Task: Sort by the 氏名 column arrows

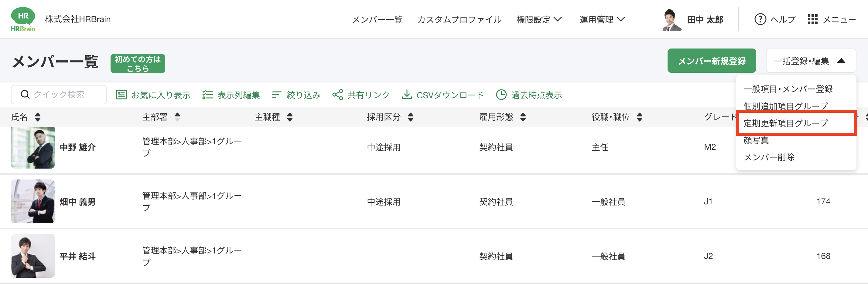Action: pos(38,117)
